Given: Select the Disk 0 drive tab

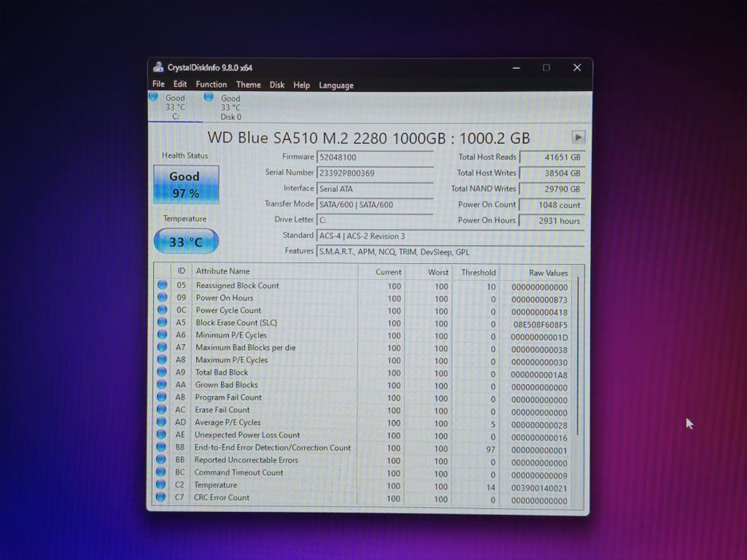Looking at the screenshot, I should coord(231,107).
